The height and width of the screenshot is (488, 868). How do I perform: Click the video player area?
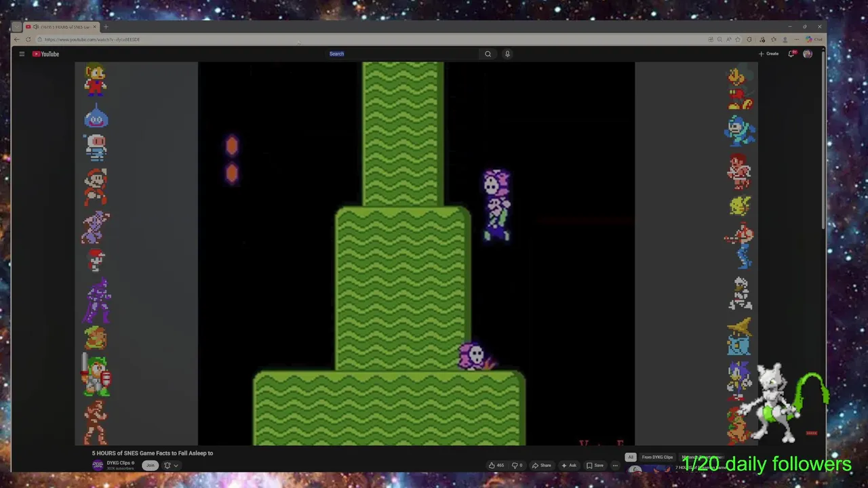tap(416, 253)
